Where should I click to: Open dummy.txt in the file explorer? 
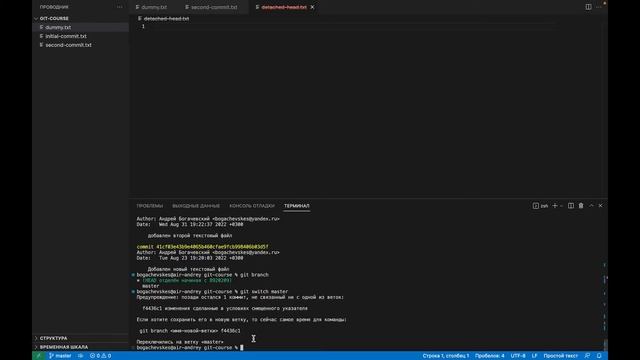click(x=81, y=27)
